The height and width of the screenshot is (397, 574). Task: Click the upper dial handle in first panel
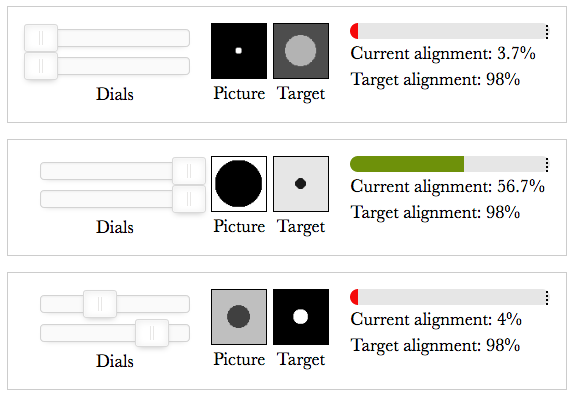[x=41, y=38]
